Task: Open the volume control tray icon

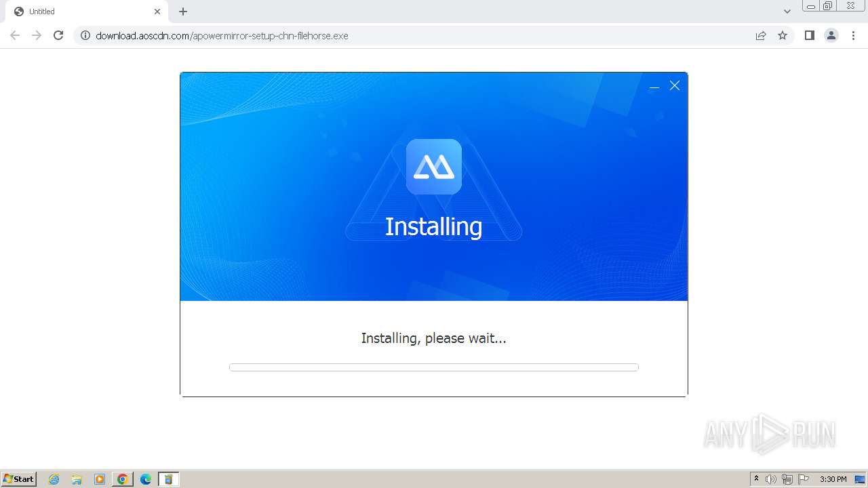Action: [x=771, y=479]
